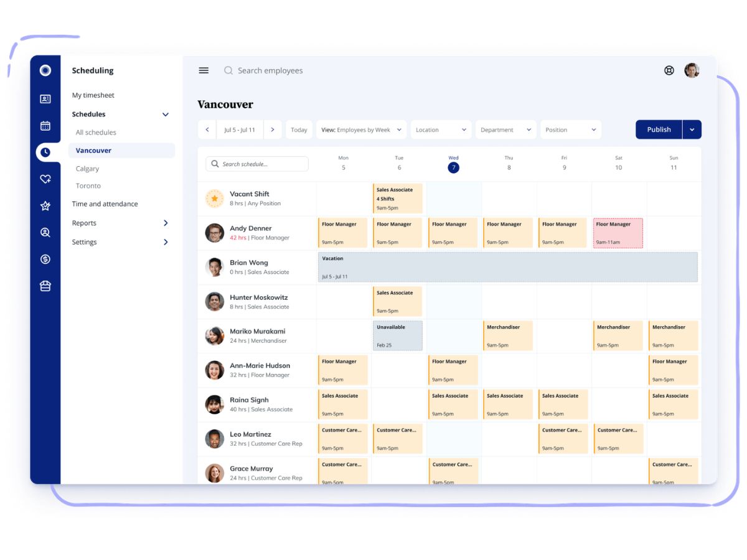Open the calendar icon in left rail
This screenshot has height=560, width=747.
45,126
